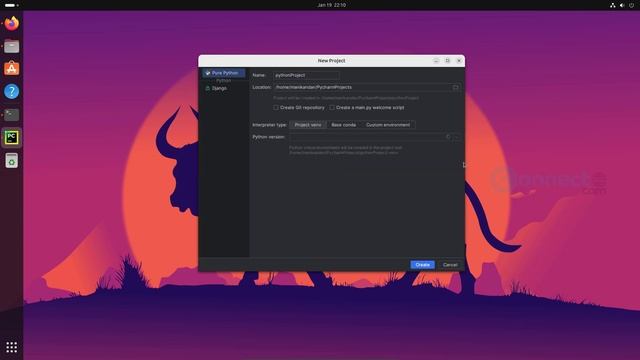The image size is (640, 360).
Task: Select Pure Python project type
Action: coord(224,73)
